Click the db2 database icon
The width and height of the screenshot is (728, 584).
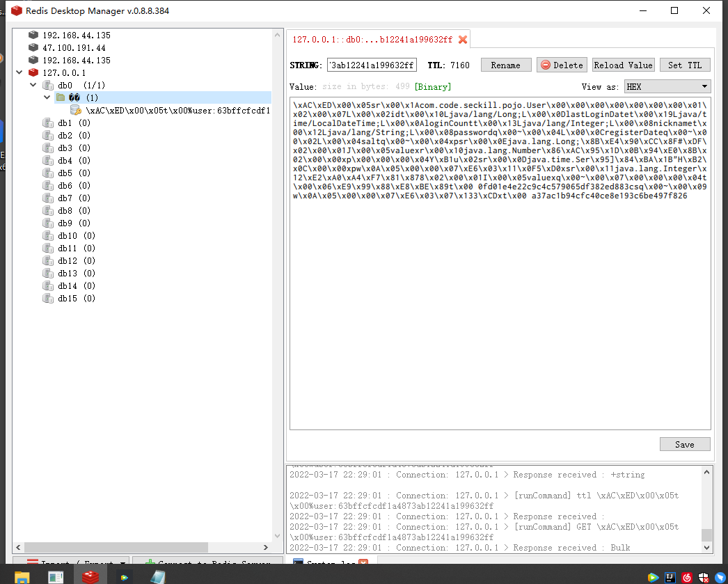click(48, 135)
